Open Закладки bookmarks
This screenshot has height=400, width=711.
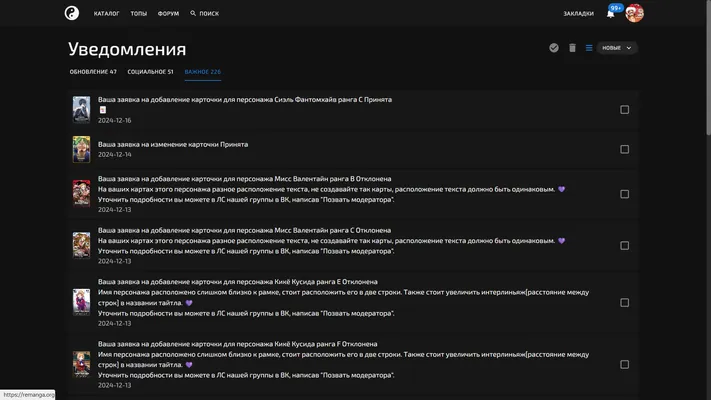coord(578,14)
